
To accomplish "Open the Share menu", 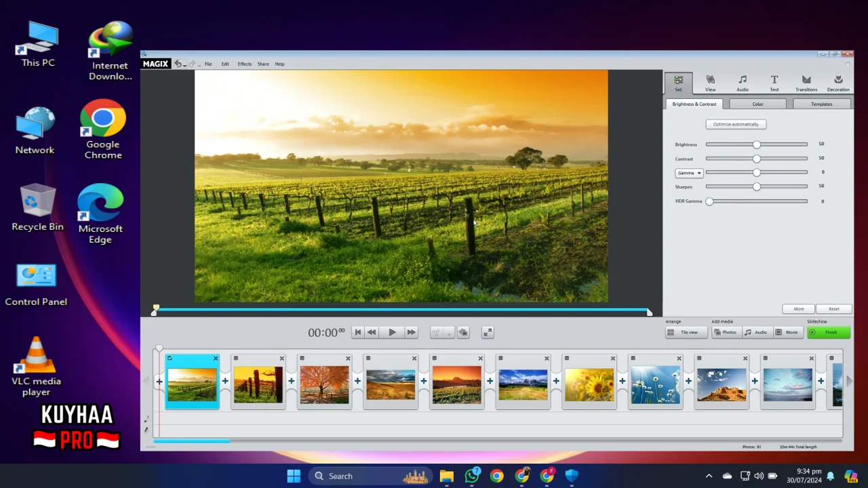I will (263, 64).
